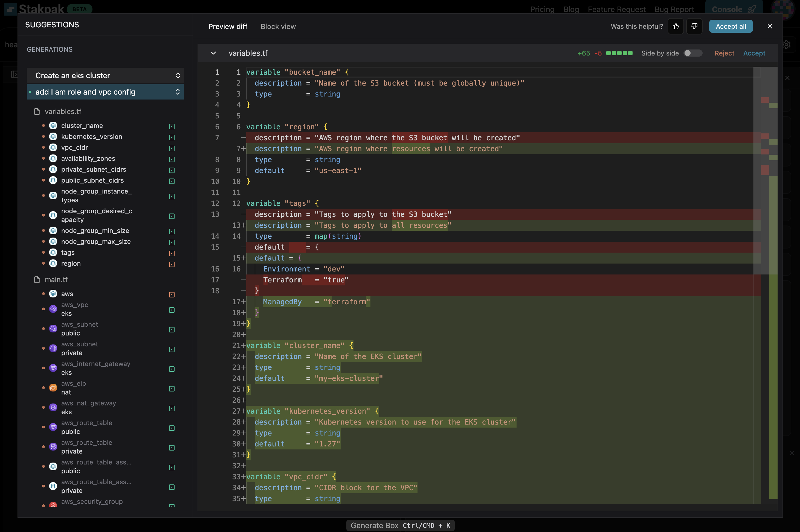Click the main.tf file icon in sidebar
800x532 pixels.
point(37,280)
